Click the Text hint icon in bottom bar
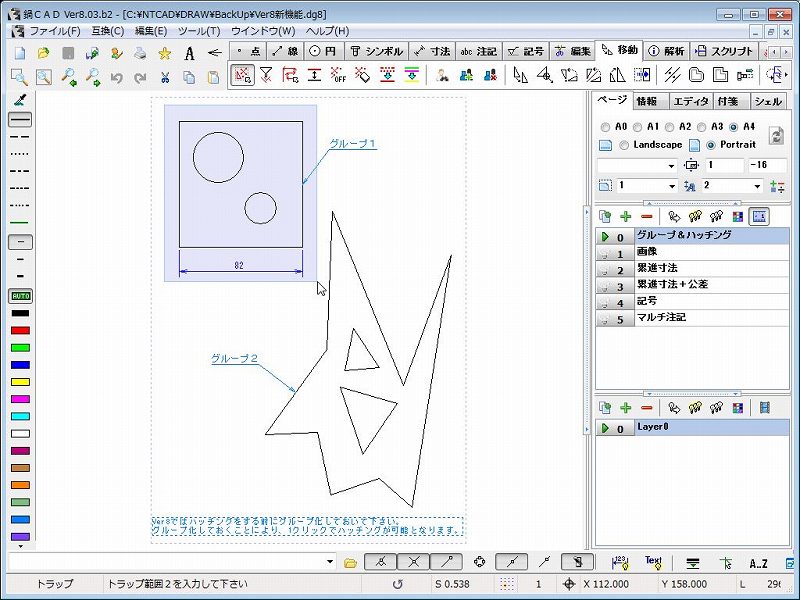The width and height of the screenshot is (800, 600). click(x=653, y=562)
